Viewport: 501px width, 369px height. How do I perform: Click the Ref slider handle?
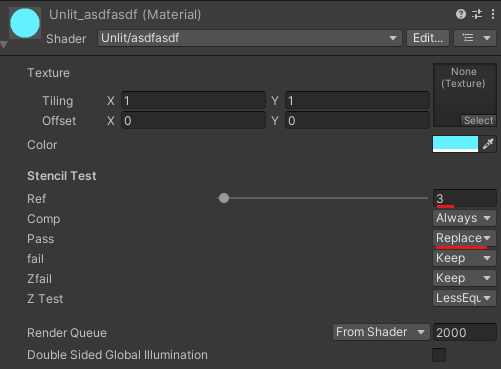224,198
